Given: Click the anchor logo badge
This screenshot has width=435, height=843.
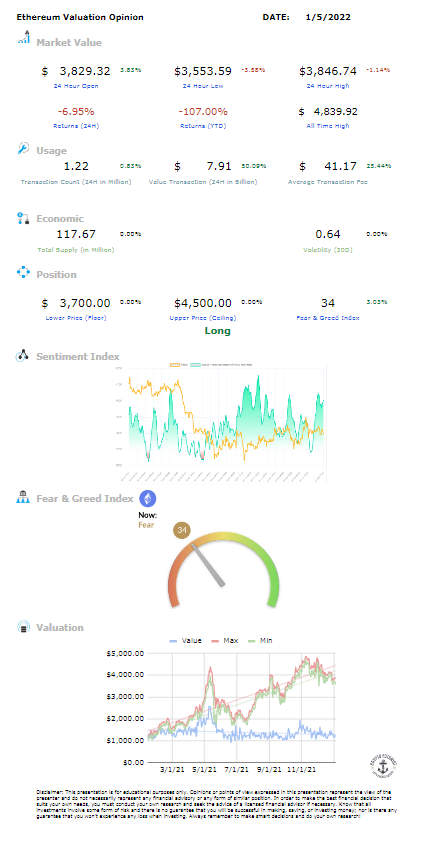Looking at the screenshot, I should click(383, 765).
